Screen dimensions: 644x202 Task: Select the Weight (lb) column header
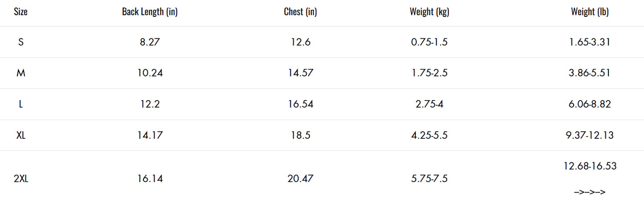coord(590,12)
